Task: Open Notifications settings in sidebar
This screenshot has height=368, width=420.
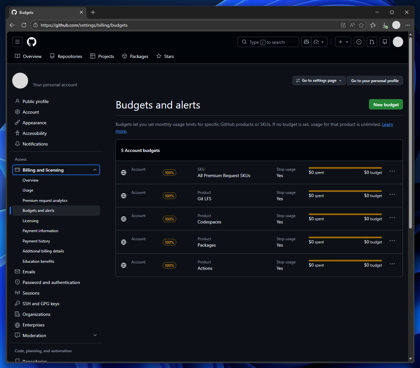Action: (x=35, y=144)
